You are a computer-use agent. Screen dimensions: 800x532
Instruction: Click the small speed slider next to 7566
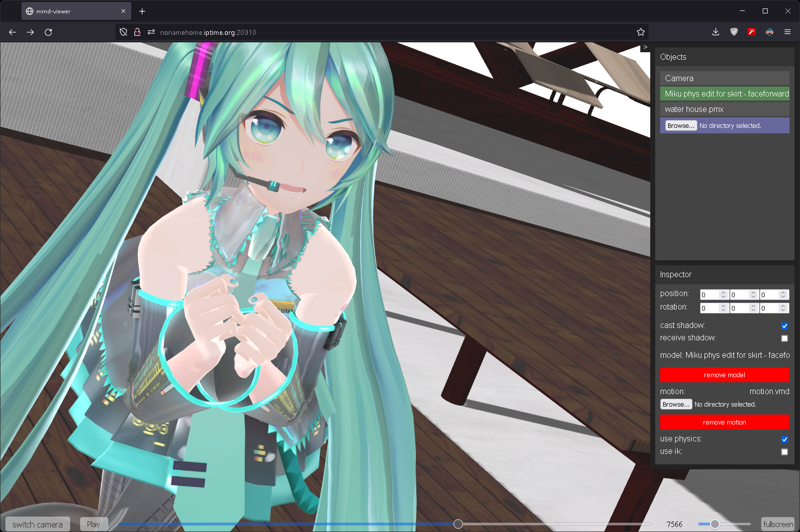[x=724, y=524]
